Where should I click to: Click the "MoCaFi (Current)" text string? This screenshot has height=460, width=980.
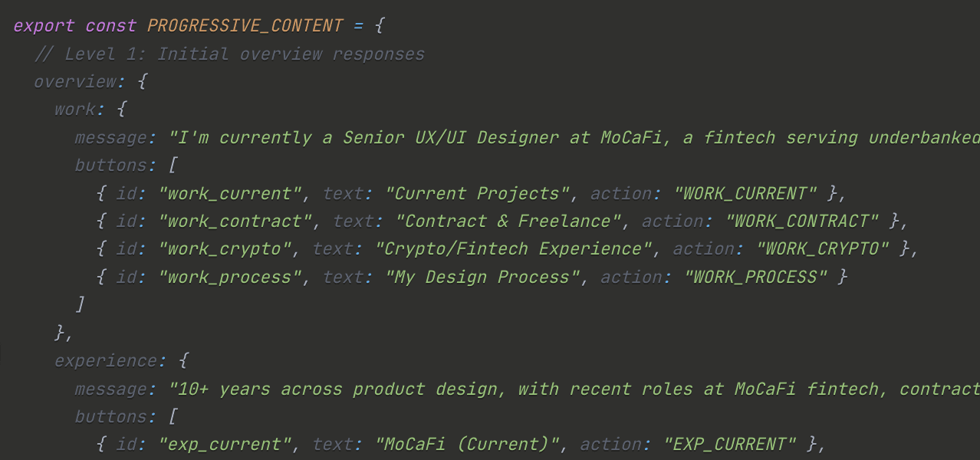pos(467,445)
